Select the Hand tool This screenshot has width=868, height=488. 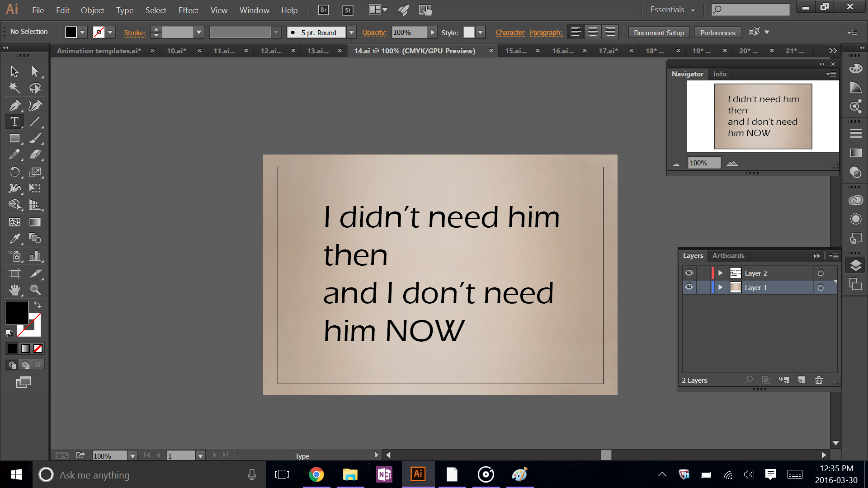[x=14, y=290]
